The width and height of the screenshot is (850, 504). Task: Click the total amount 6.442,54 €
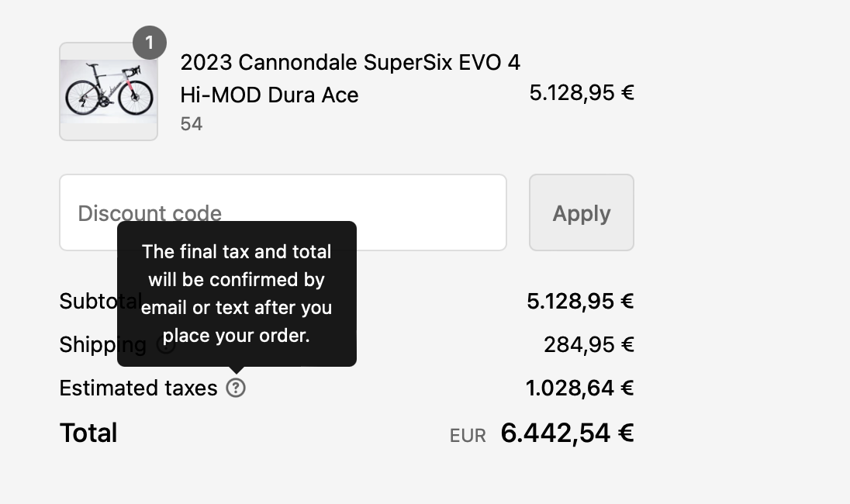[x=567, y=433]
